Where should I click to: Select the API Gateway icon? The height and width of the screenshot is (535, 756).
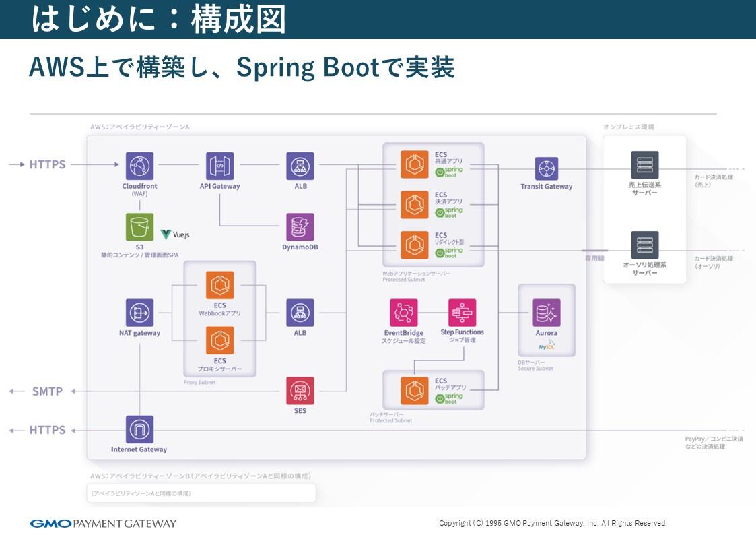click(x=220, y=166)
